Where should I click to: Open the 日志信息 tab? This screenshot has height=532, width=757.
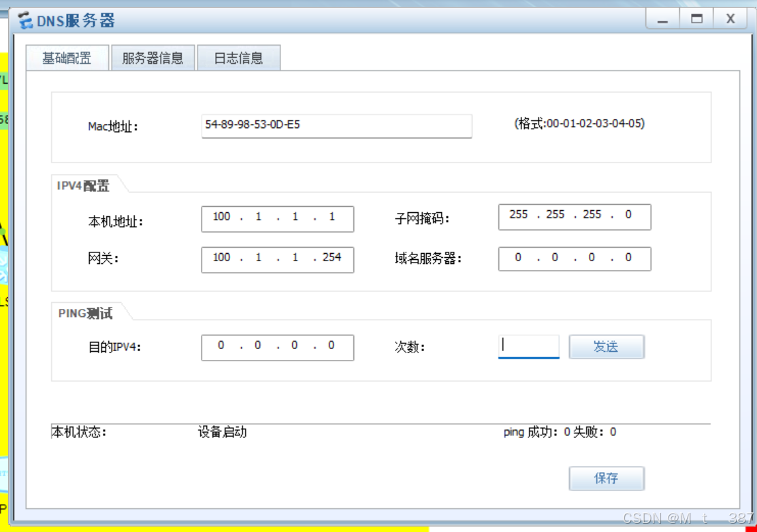pos(238,59)
